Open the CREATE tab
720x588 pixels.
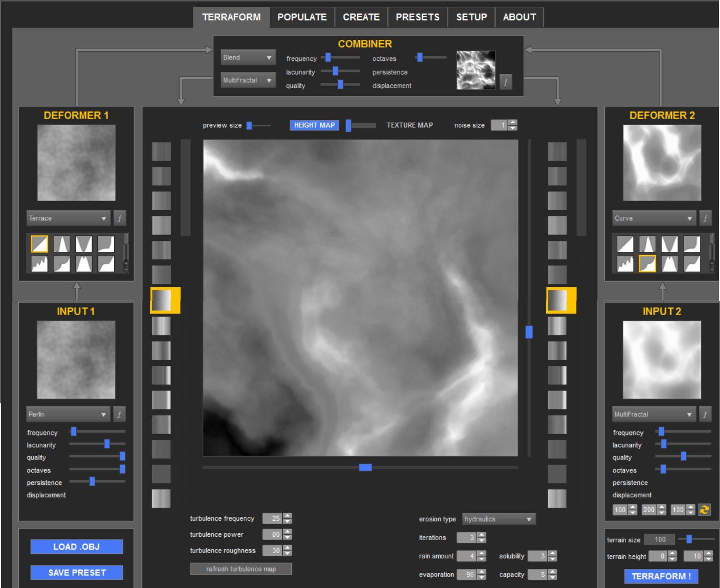pyautogui.click(x=361, y=17)
